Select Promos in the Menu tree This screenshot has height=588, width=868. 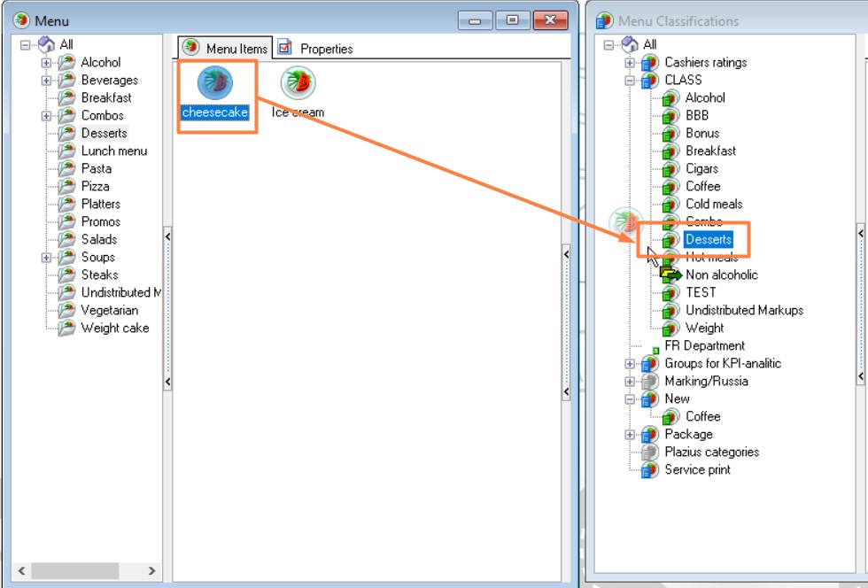coord(101,221)
